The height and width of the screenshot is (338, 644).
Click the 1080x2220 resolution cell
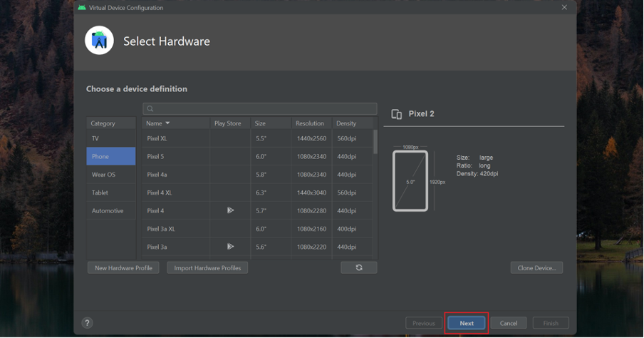coord(311,247)
